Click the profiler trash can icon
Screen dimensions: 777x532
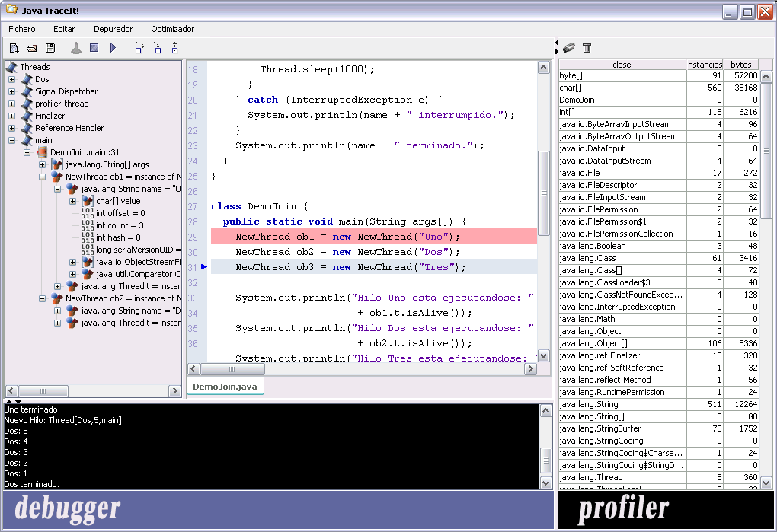pos(587,48)
